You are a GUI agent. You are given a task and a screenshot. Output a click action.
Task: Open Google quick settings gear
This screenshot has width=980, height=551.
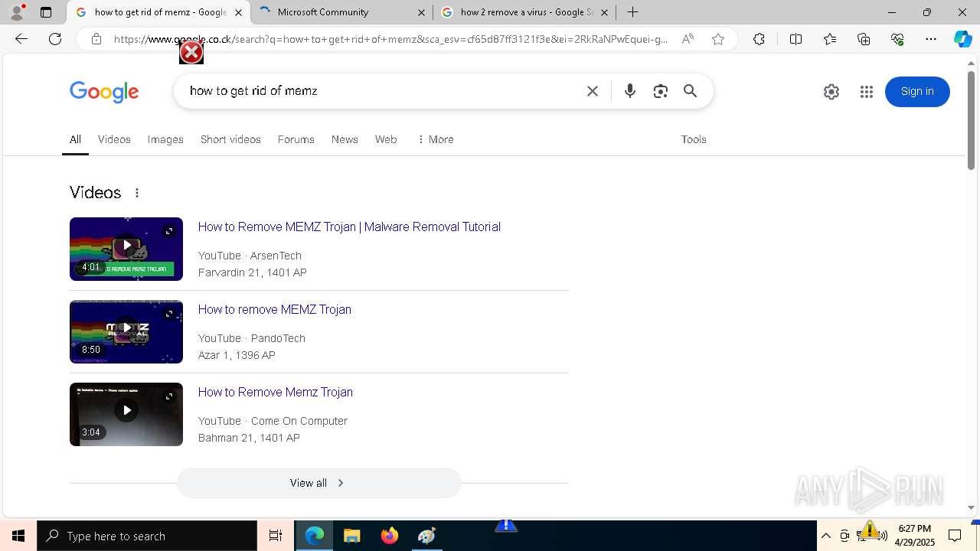click(831, 92)
